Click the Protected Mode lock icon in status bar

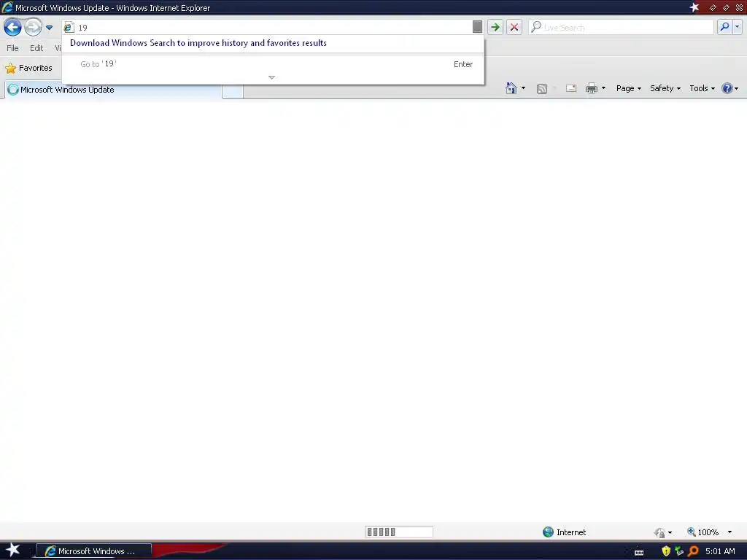[659, 532]
